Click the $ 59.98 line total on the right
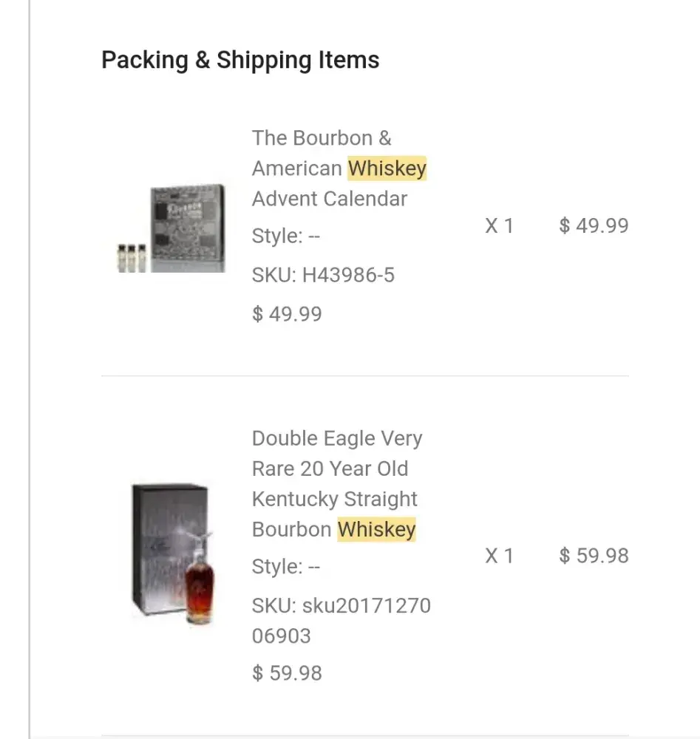The height and width of the screenshot is (739, 700). pos(594,556)
